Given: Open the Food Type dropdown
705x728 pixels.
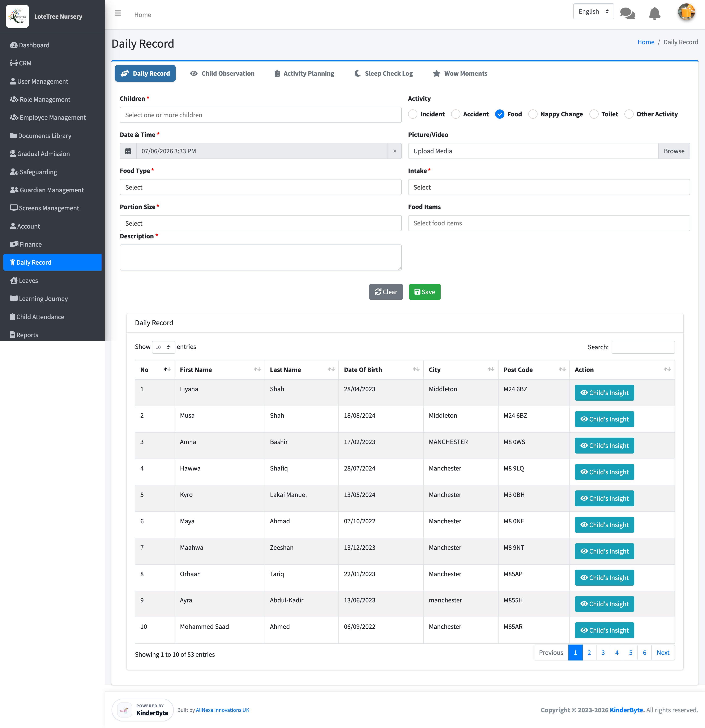Looking at the screenshot, I should [x=261, y=187].
